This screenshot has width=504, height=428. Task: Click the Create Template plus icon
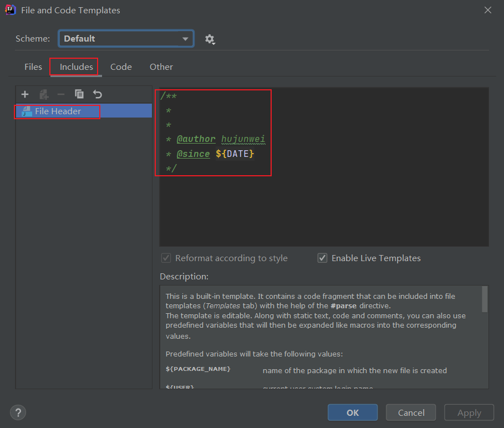click(25, 94)
